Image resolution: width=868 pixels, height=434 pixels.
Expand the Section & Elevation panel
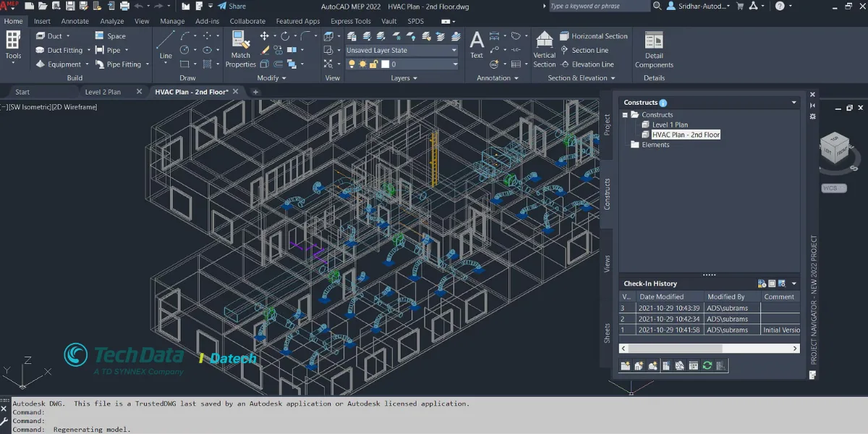click(x=580, y=78)
